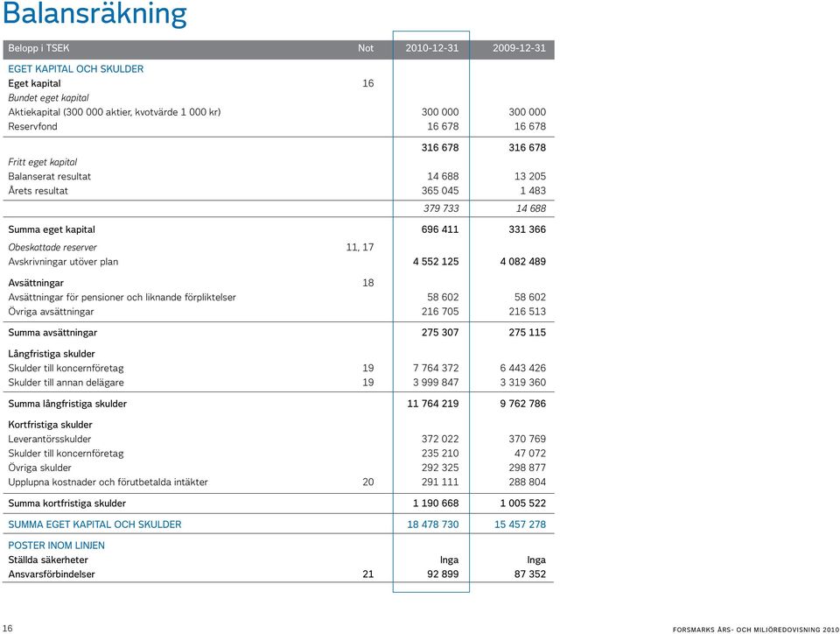The width and height of the screenshot is (840, 634).
Task: Select short-term koncernföretag value 235 210
Action: [440, 454]
